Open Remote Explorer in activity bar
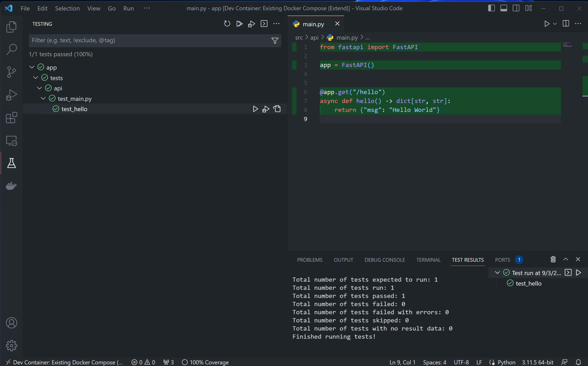 11,141
